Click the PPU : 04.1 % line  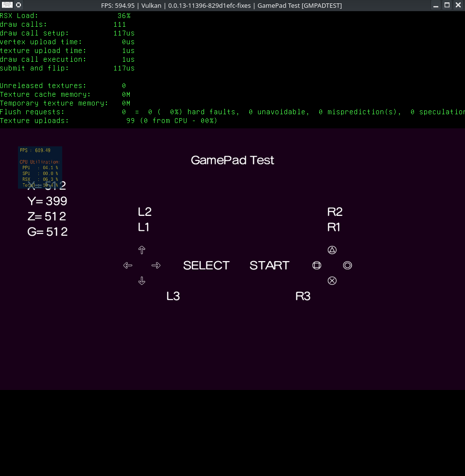pyautogui.click(x=40, y=168)
